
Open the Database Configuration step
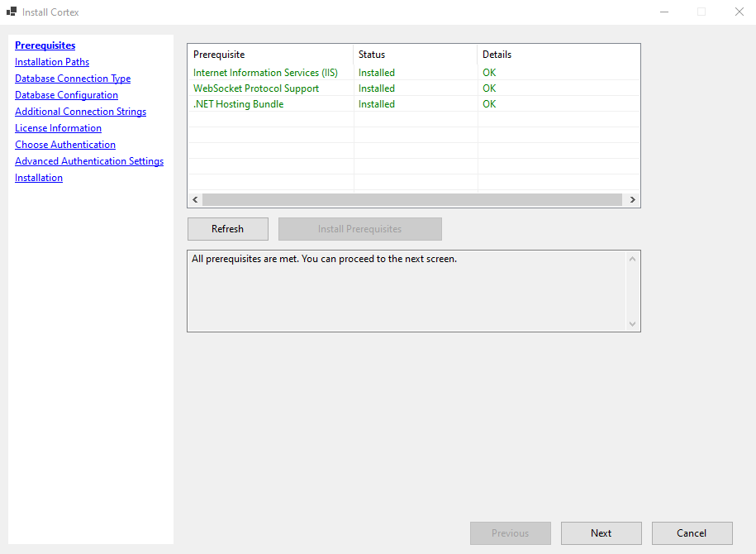(x=66, y=94)
